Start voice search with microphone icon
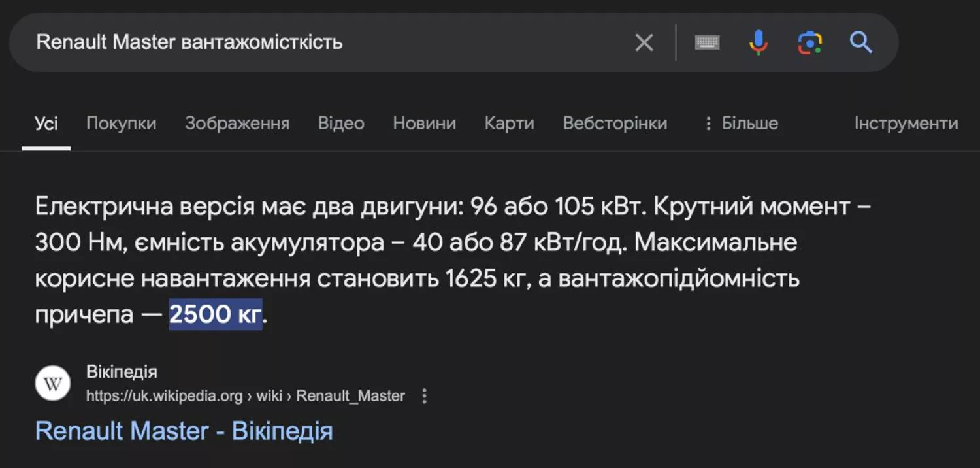Screen dimensions: 980x468 758,43
